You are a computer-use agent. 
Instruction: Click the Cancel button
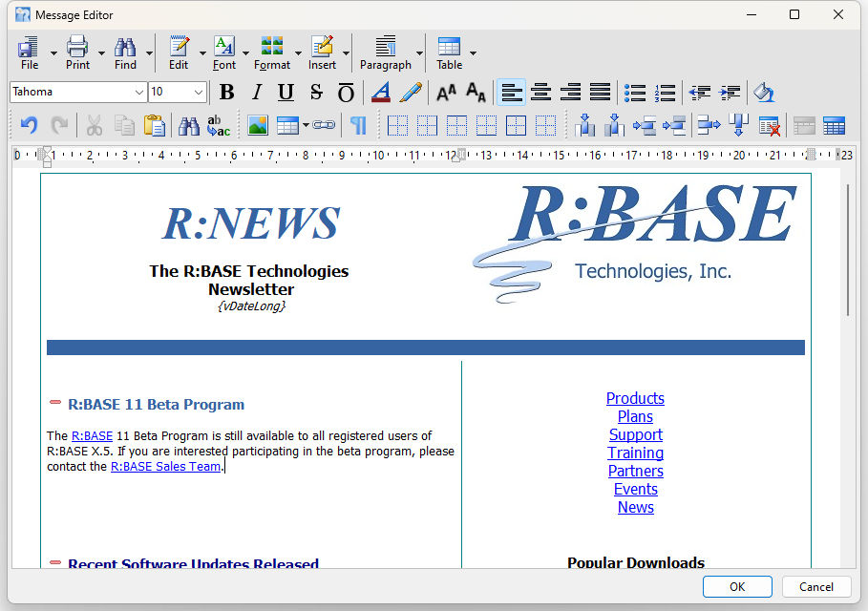pyautogui.click(x=816, y=586)
